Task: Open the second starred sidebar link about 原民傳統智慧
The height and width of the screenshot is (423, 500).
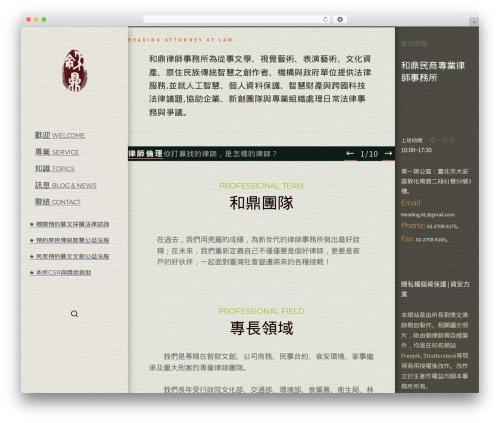Action: (x=69, y=240)
